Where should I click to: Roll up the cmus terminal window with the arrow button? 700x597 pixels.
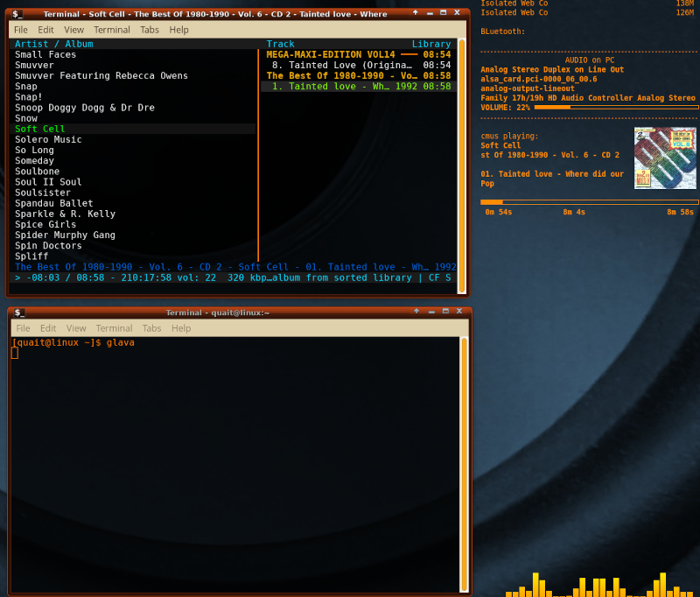point(415,13)
